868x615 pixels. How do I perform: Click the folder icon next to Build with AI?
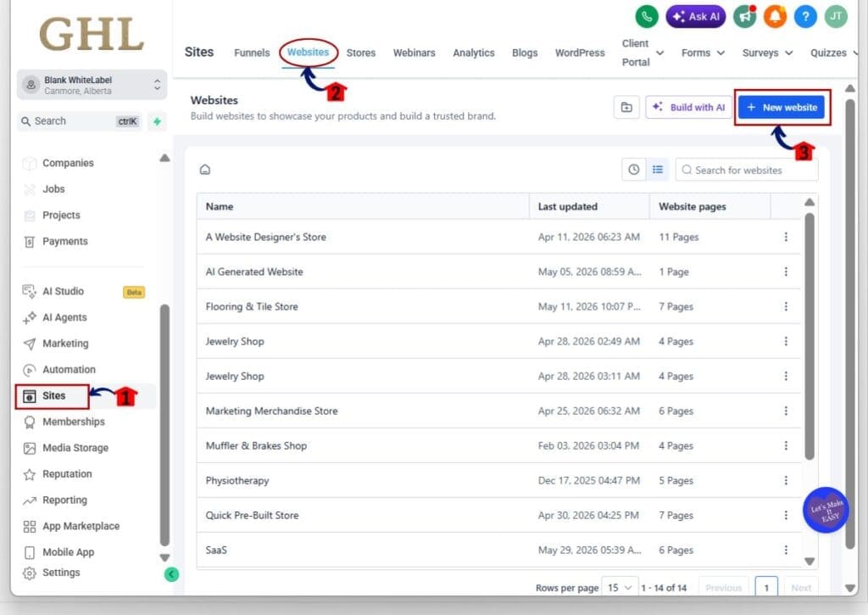pos(626,107)
